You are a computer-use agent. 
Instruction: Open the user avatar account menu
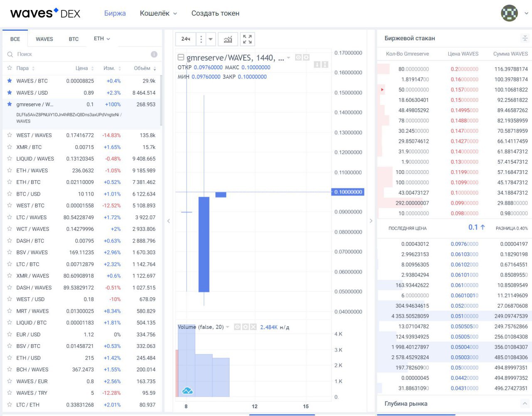click(x=509, y=13)
